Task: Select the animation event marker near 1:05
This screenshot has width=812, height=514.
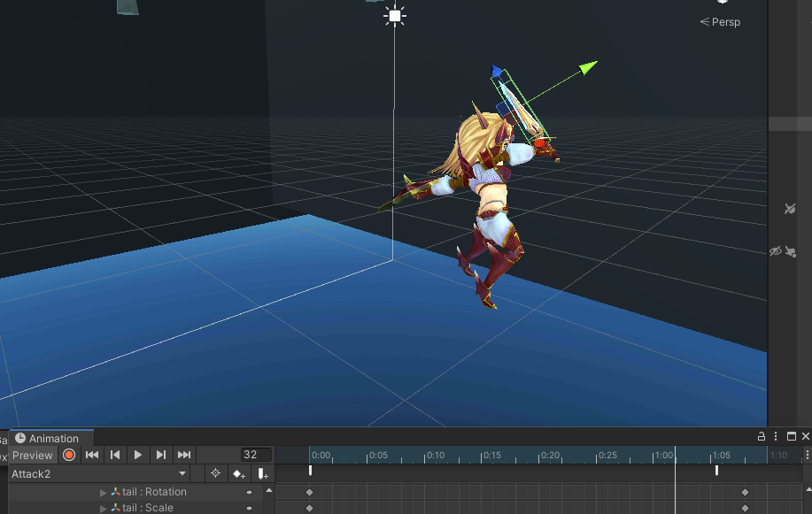Action: coord(716,471)
